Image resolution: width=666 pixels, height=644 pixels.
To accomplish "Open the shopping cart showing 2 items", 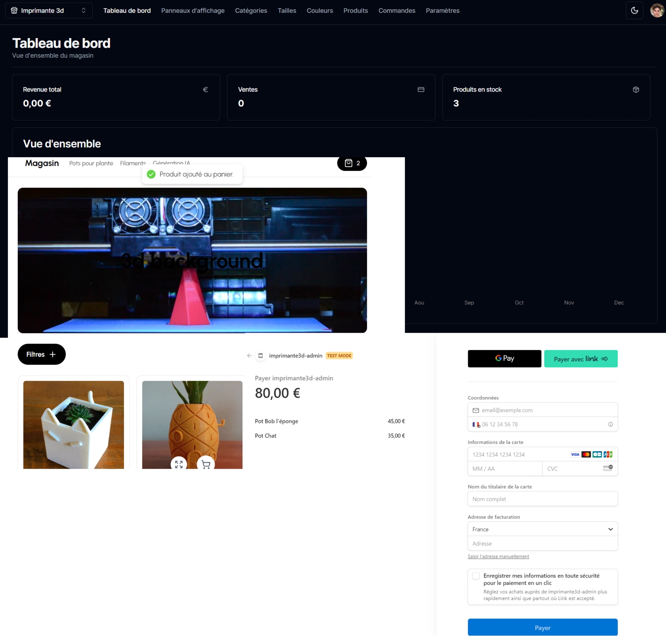I will point(352,163).
